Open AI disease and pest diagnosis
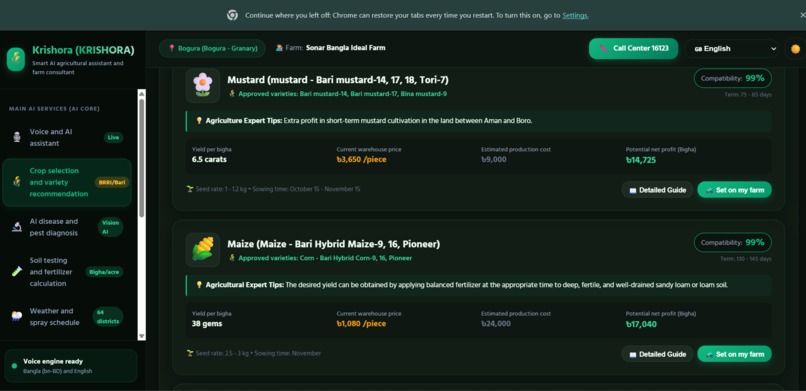 coord(67,227)
